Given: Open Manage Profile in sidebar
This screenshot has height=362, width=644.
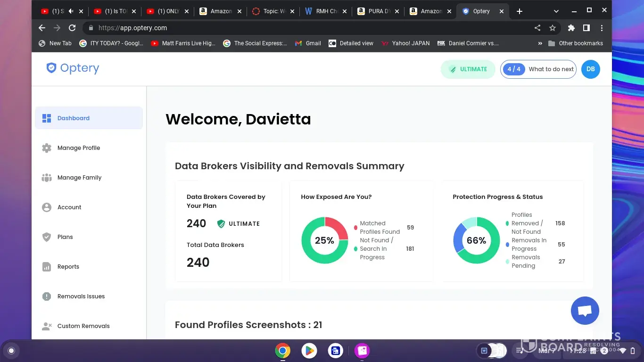Looking at the screenshot, I should [x=89, y=148].
